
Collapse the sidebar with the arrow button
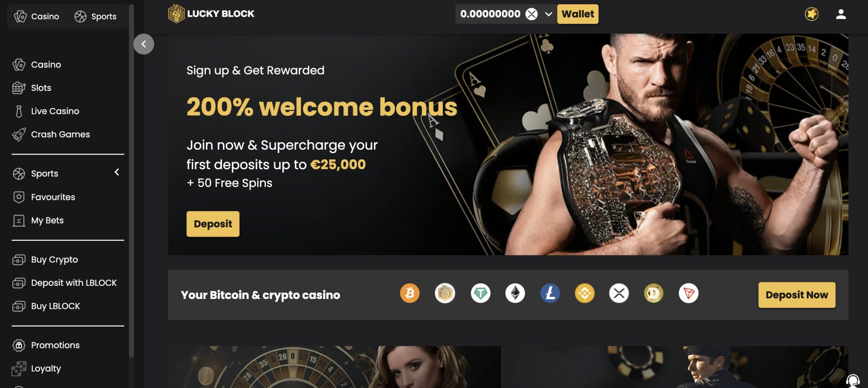[x=144, y=44]
